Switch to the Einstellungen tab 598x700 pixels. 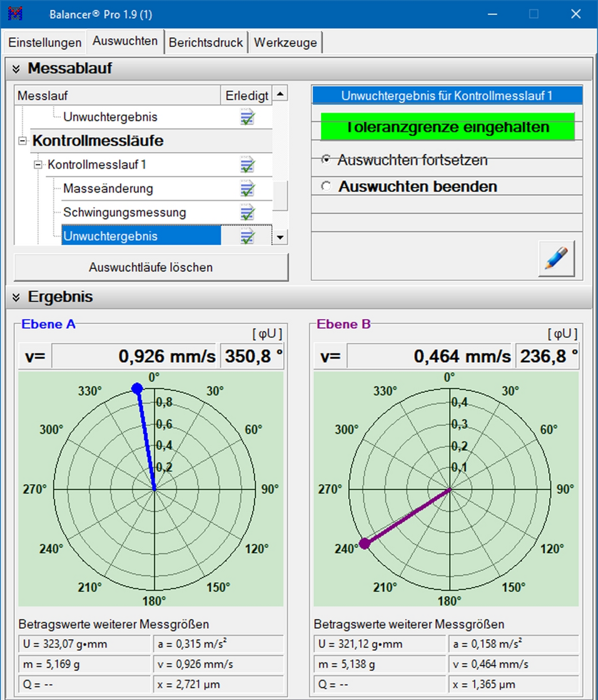point(44,43)
